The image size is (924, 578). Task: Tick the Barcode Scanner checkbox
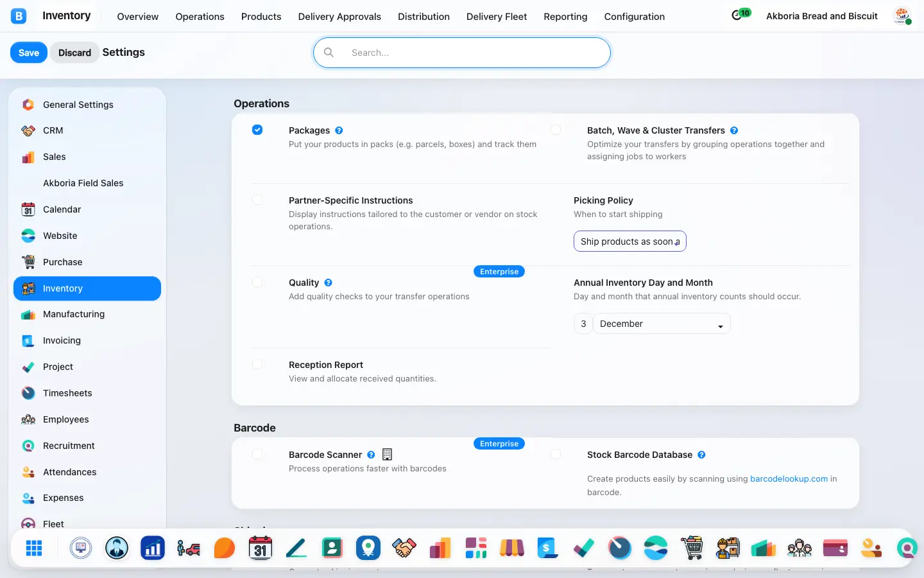(x=257, y=454)
